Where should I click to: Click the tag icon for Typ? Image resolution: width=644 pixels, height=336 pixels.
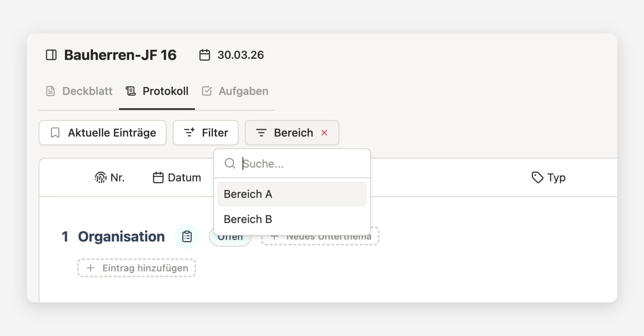537,177
